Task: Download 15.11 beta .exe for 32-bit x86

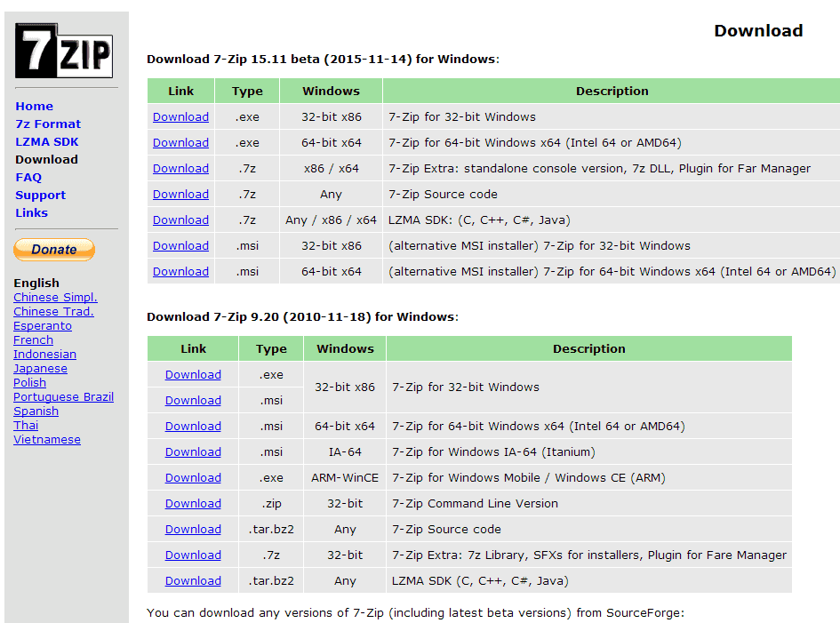Action: click(181, 116)
